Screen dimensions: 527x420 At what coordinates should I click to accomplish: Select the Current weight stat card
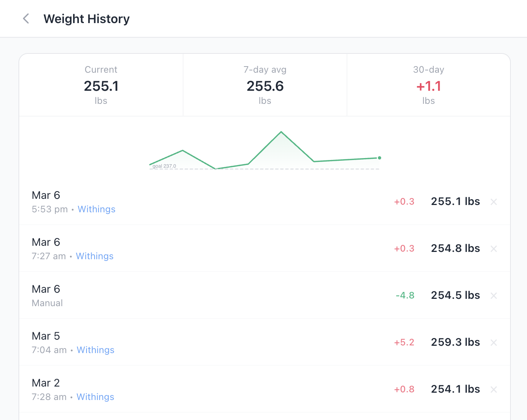pyautogui.click(x=101, y=85)
